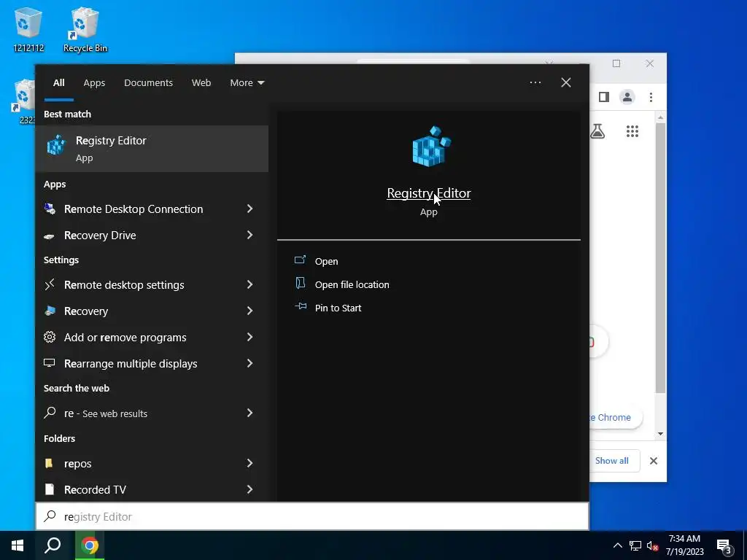Image resolution: width=747 pixels, height=560 pixels.
Task: Click in the search text box
Action: pos(312,516)
